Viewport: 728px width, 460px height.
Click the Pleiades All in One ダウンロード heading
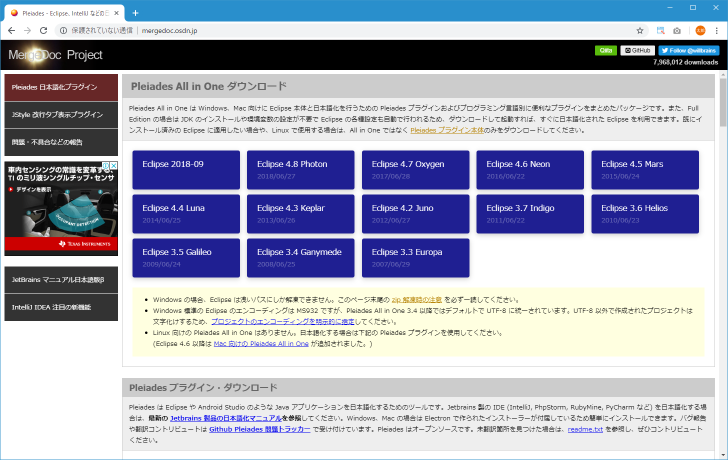[209, 86]
